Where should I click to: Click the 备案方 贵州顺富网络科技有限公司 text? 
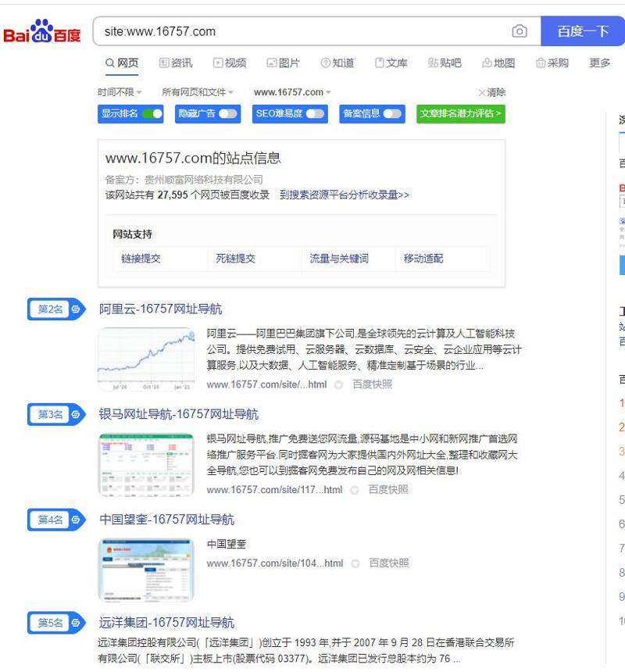click(x=184, y=180)
